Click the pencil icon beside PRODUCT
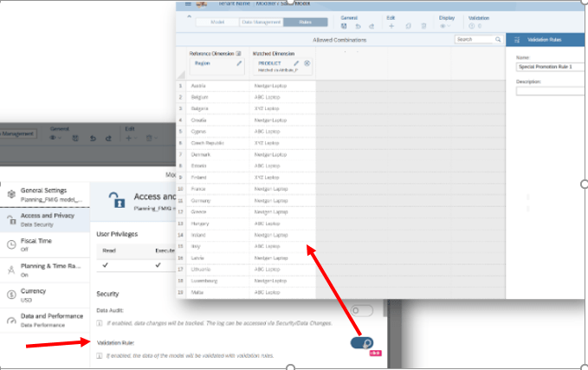The image size is (588, 370). pyautogui.click(x=296, y=63)
